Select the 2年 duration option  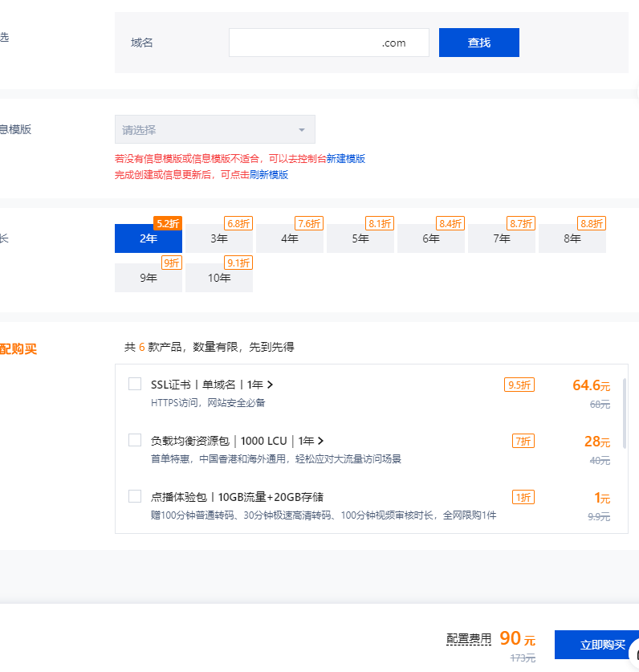point(149,238)
